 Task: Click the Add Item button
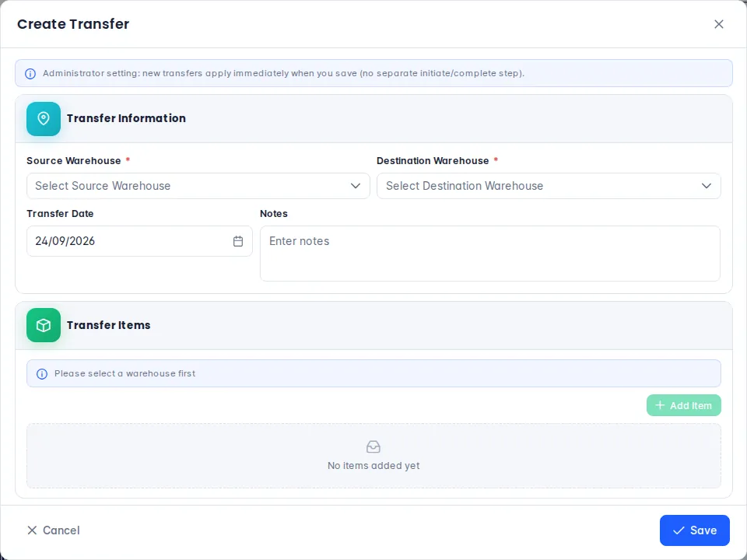[683, 405]
